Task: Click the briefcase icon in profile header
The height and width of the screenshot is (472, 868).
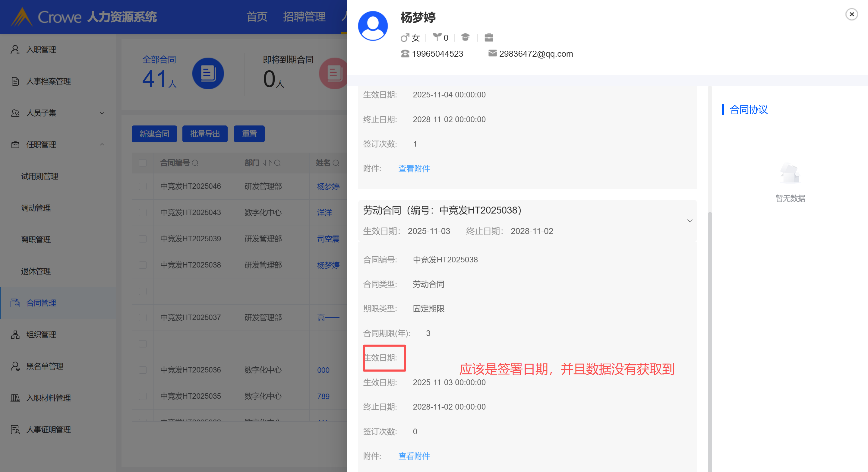Action: [489, 37]
